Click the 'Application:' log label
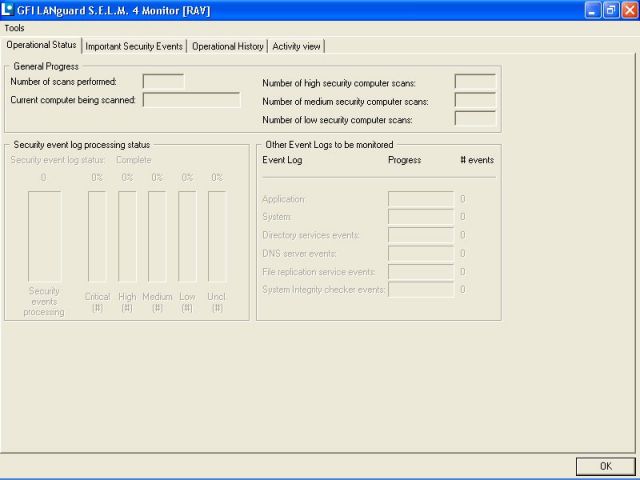Image resolution: width=640 pixels, height=480 pixels. pos(284,199)
